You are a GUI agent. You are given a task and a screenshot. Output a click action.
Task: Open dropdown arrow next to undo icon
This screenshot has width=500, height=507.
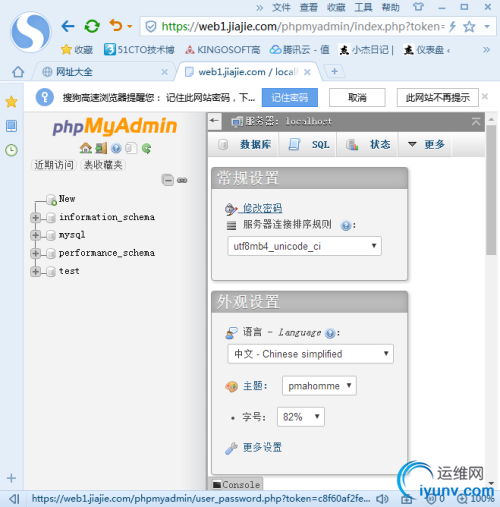click(130, 26)
